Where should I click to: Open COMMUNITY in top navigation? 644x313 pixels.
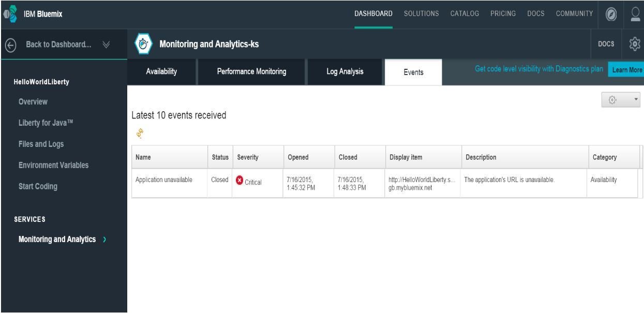pyautogui.click(x=574, y=13)
